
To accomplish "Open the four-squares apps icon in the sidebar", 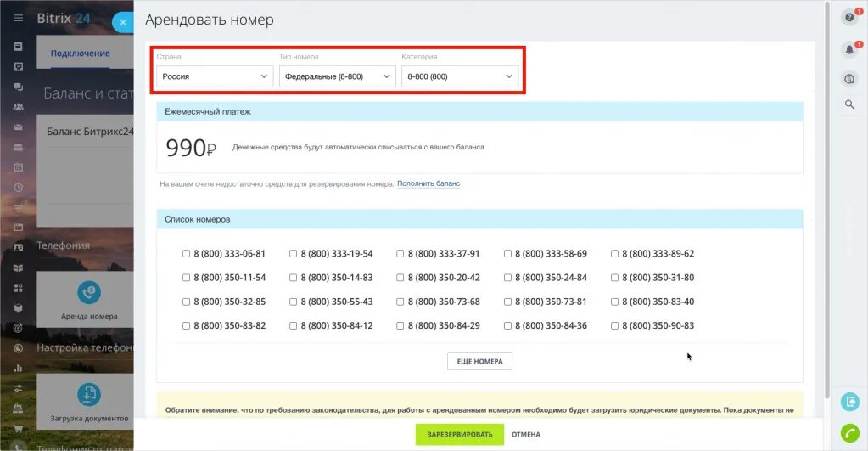I will click(x=19, y=288).
